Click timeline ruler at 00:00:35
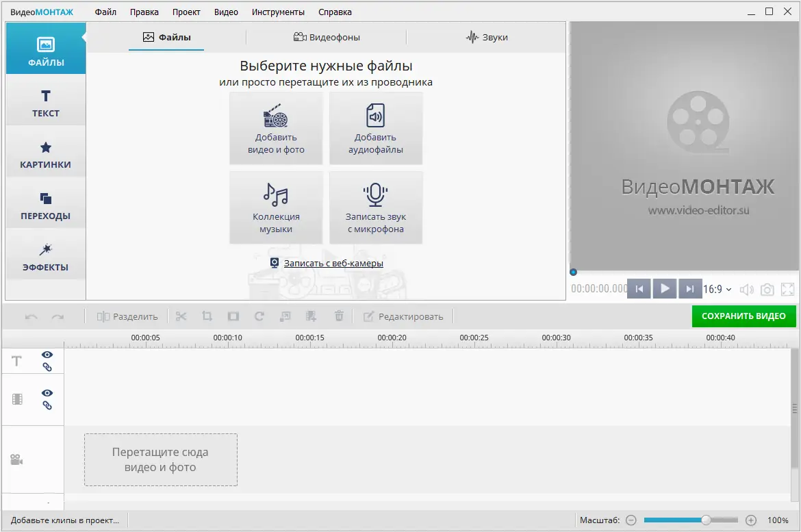The image size is (801, 532). tap(638, 338)
